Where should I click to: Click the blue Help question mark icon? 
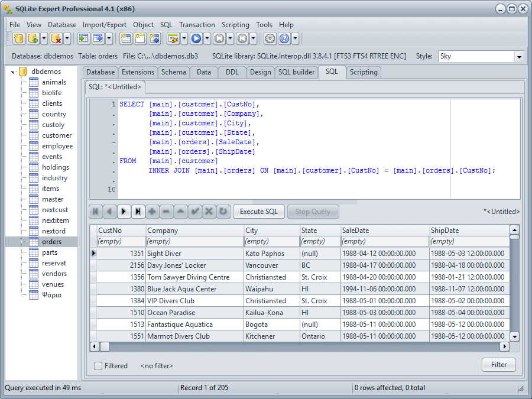click(x=284, y=38)
